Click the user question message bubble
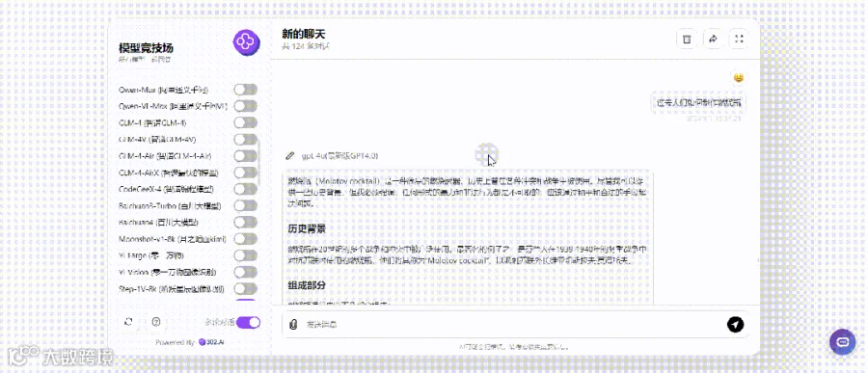The width and height of the screenshot is (868, 373). 698,102
